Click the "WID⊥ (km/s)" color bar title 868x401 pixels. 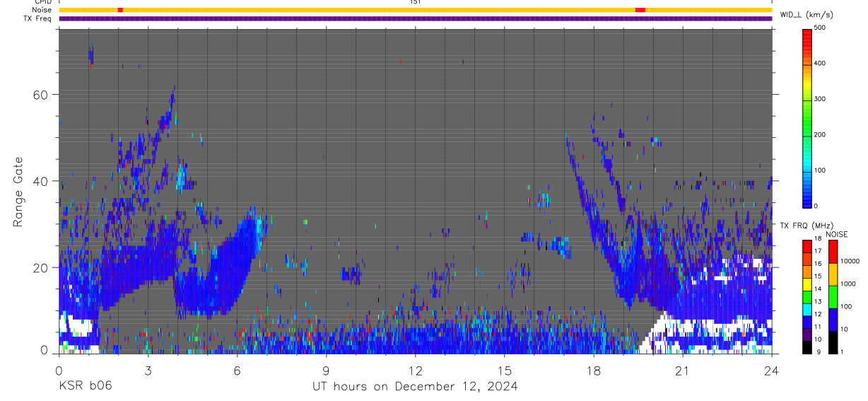point(807,14)
